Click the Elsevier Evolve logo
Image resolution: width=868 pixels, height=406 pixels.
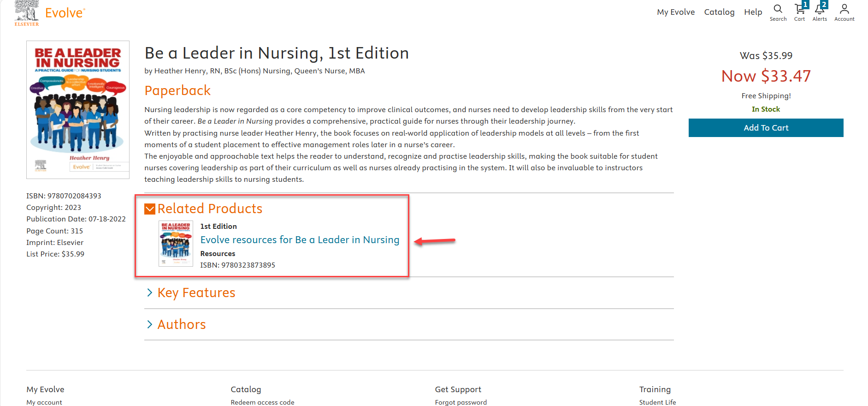point(50,13)
